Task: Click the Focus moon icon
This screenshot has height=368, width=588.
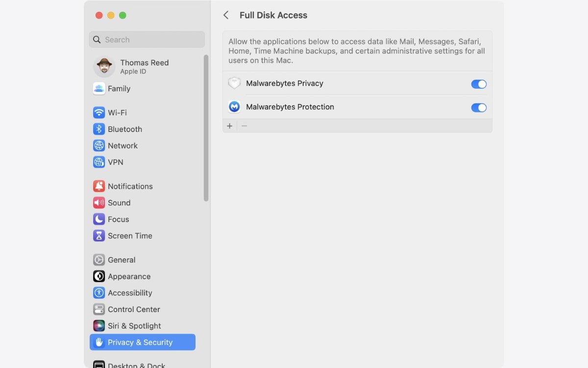Action: tap(99, 219)
